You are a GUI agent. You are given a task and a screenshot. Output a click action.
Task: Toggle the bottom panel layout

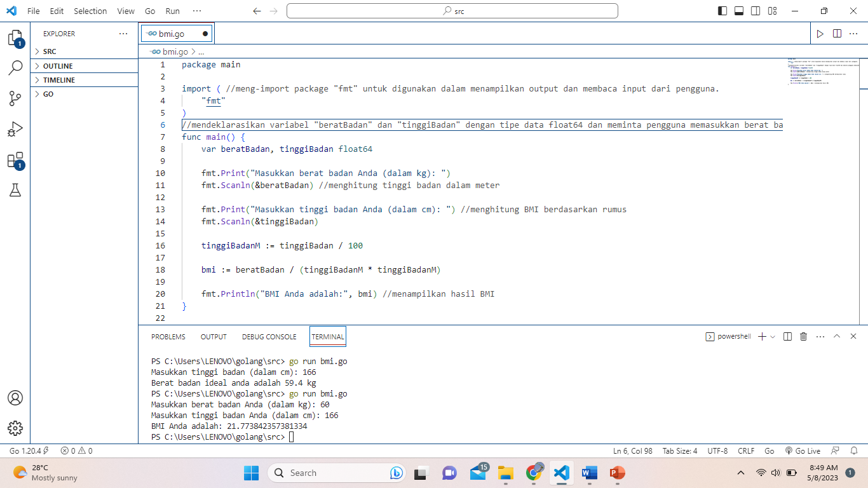739,11
